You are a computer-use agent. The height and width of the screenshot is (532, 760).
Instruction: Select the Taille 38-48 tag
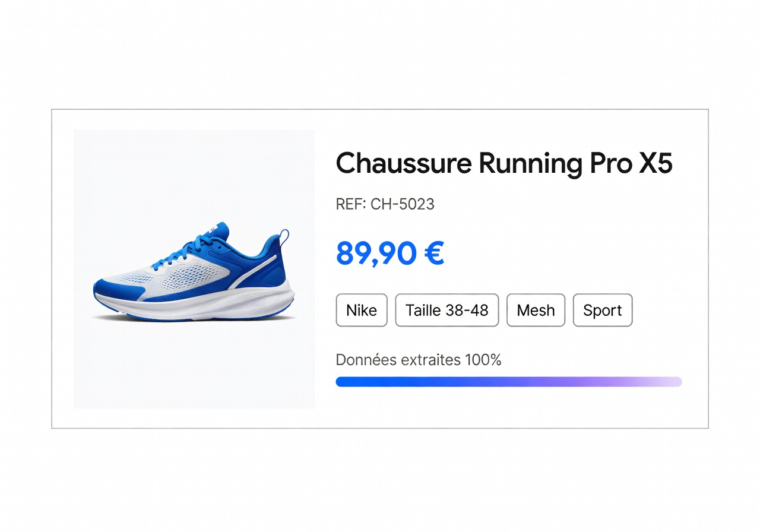[x=446, y=310]
